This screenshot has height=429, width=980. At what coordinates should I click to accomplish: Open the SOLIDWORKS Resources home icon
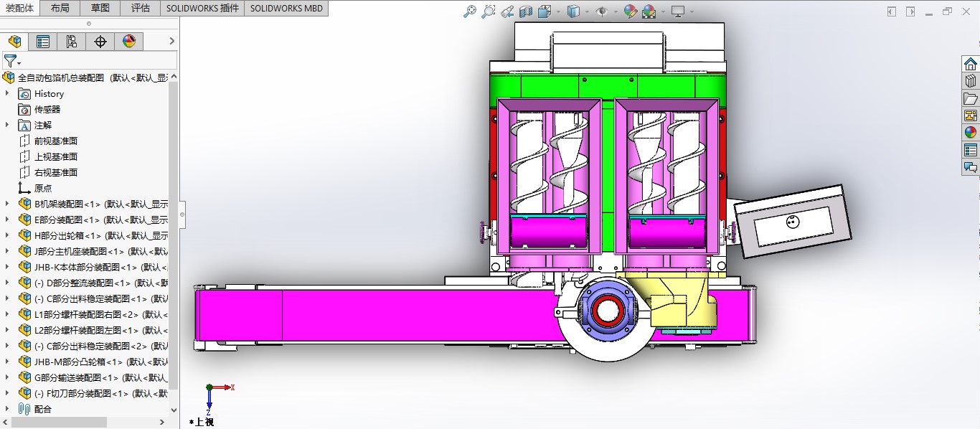(971, 65)
